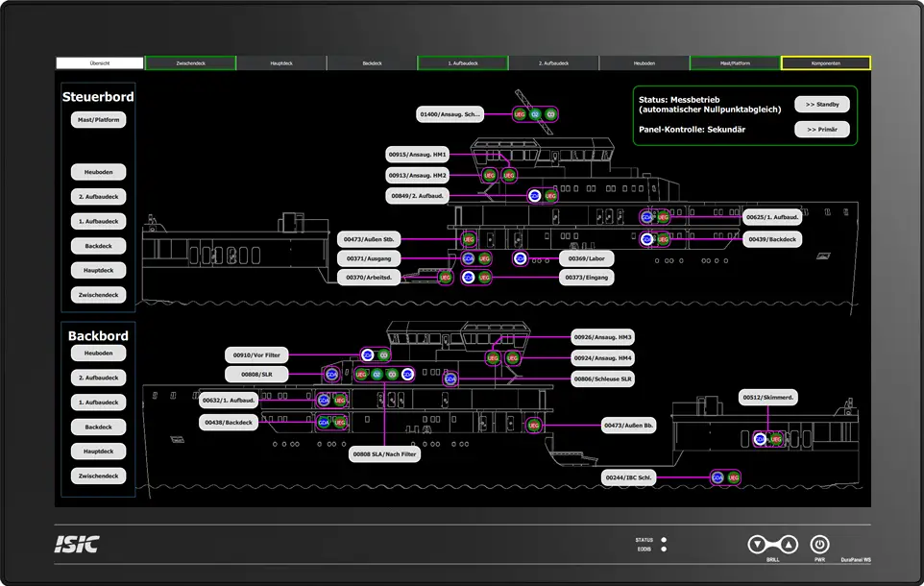Switch to the Komponenten tab

(825, 63)
